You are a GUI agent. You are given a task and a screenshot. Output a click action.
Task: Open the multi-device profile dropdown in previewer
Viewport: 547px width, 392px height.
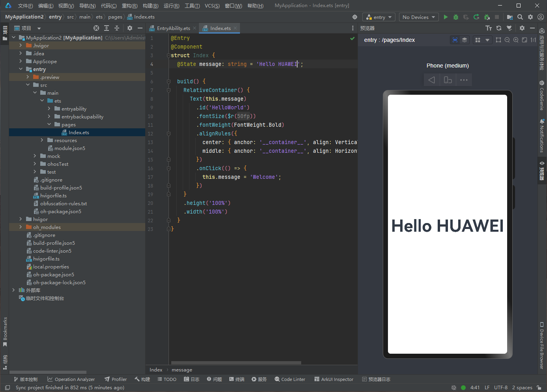[x=482, y=40]
